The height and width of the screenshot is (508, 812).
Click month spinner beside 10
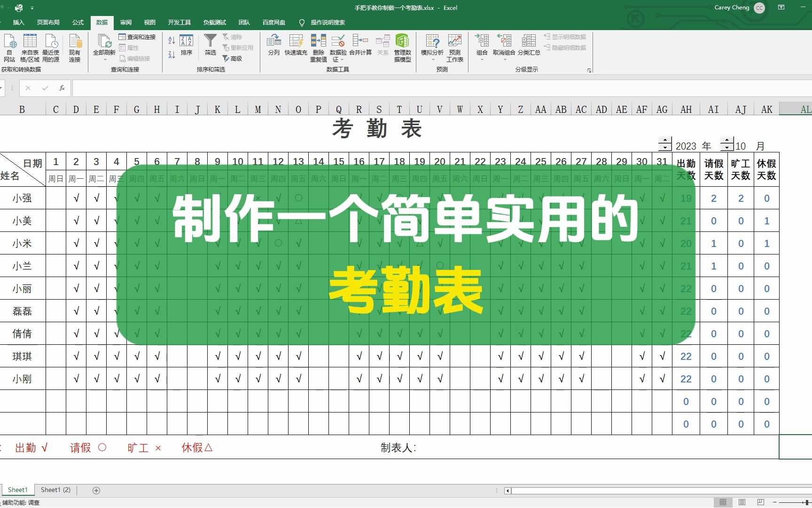click(727, 144)
